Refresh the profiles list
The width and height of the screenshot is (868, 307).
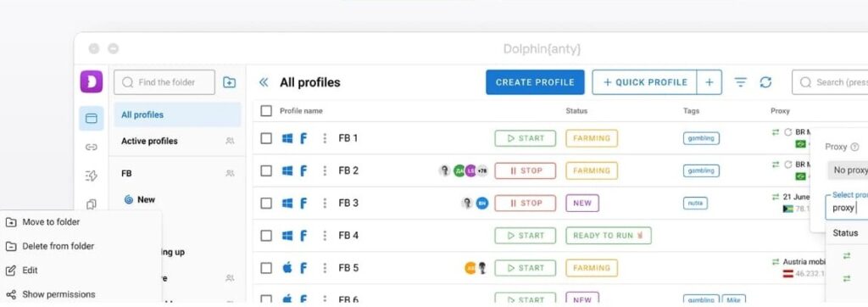click(x=765, y=82)
